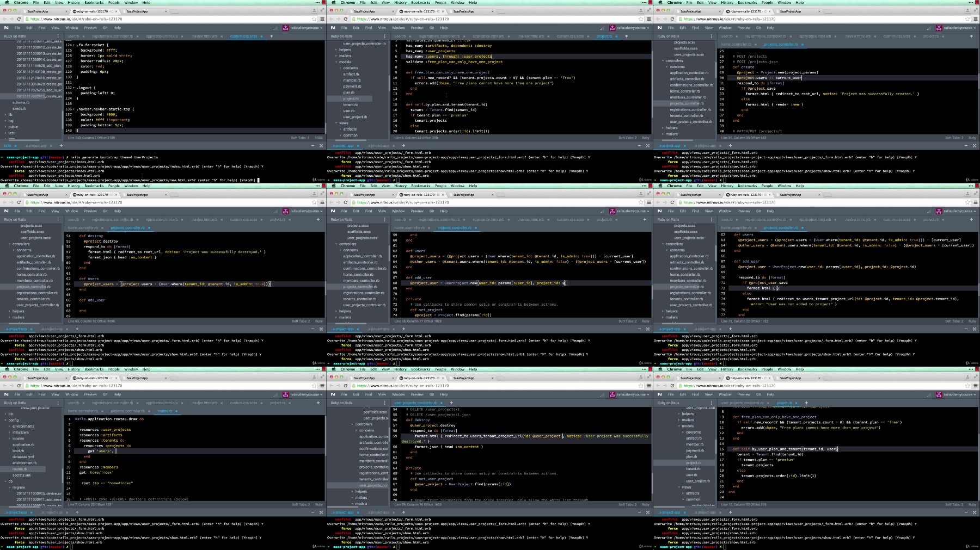
Task: Click unsaved-changes dot on routes.rb tab
Action: tap(177, 411)
